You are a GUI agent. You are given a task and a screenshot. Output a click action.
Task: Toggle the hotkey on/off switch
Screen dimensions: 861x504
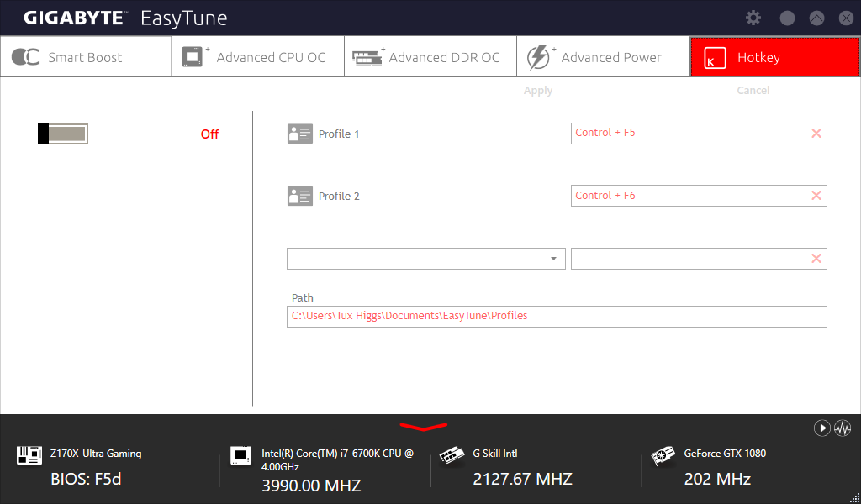tap(62, 134)
